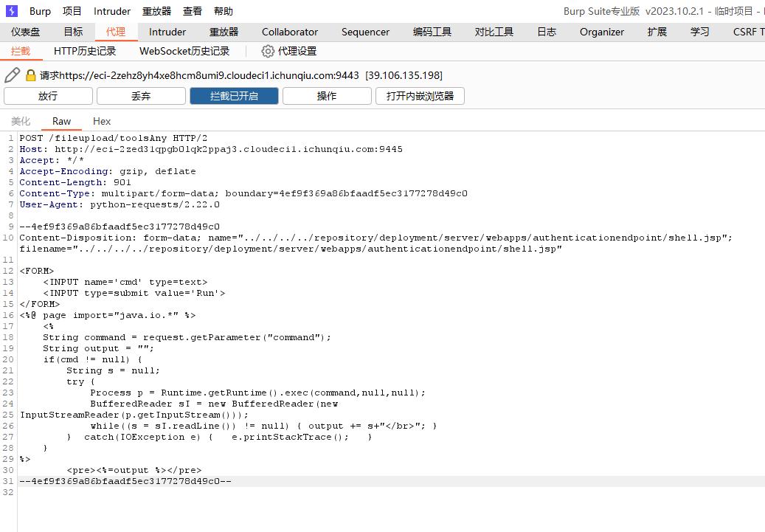Open the Burp menu
The image size is (765, 532).
[x=40, y=11]
